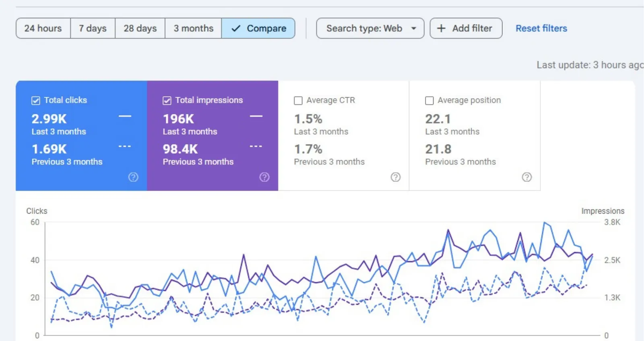Open help icon on Total clicks card
Image resolution: width=644 pixels, height=341 pixels.
133,177
